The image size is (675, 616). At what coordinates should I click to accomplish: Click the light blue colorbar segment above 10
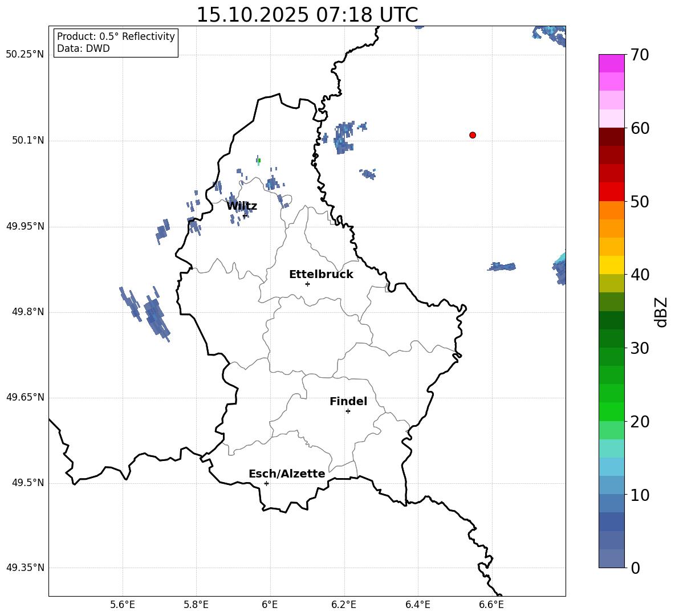coord(611,485)
